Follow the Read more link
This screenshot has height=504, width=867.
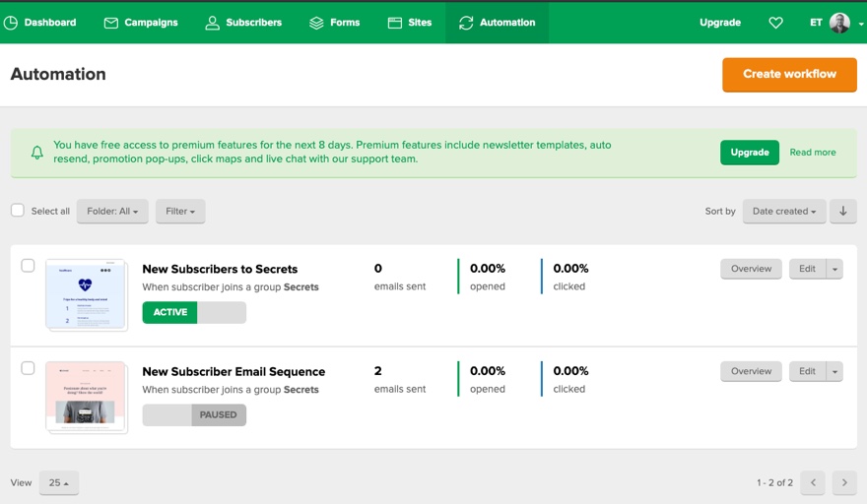(812, 153)
